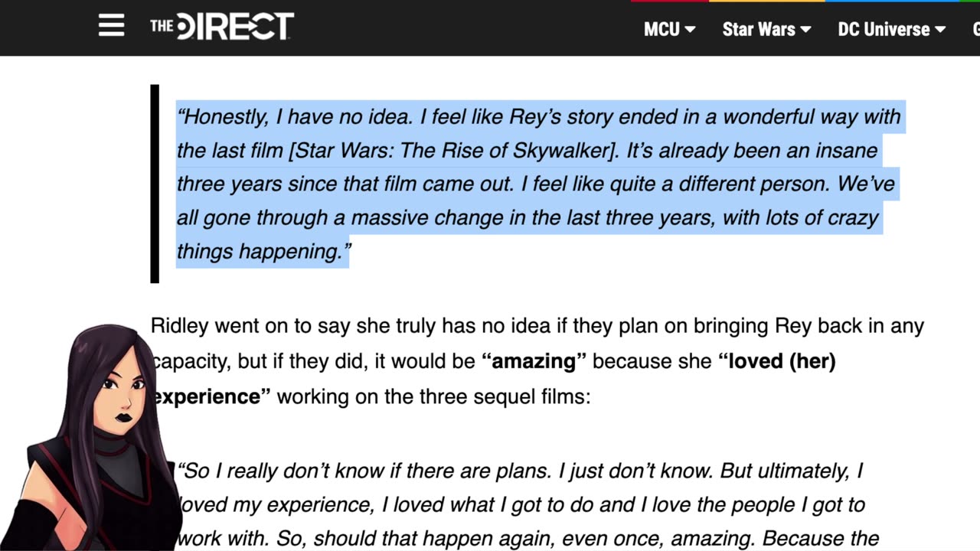
Task: Click the highlighted text "things happening."
Action: [263, 251]
